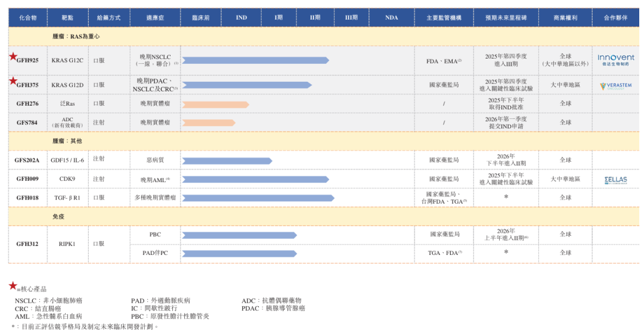Click the blue progress bar for the PBC indication
This screenshot has width=644, height=332.
tap(239, 235)
